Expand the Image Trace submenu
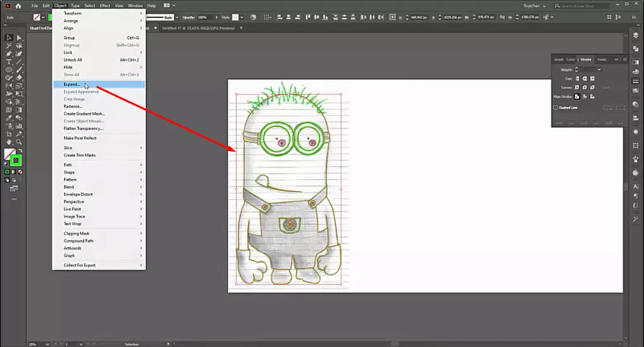 coord(99,217)
